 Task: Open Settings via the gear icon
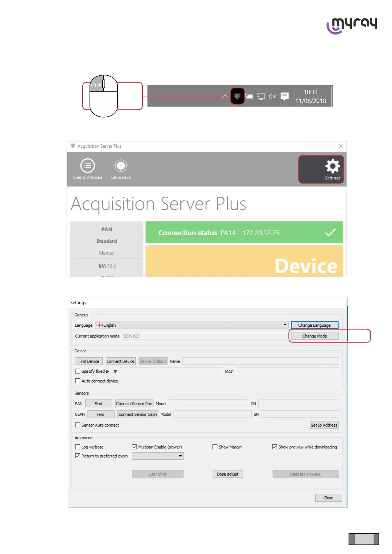coord(332,166)
